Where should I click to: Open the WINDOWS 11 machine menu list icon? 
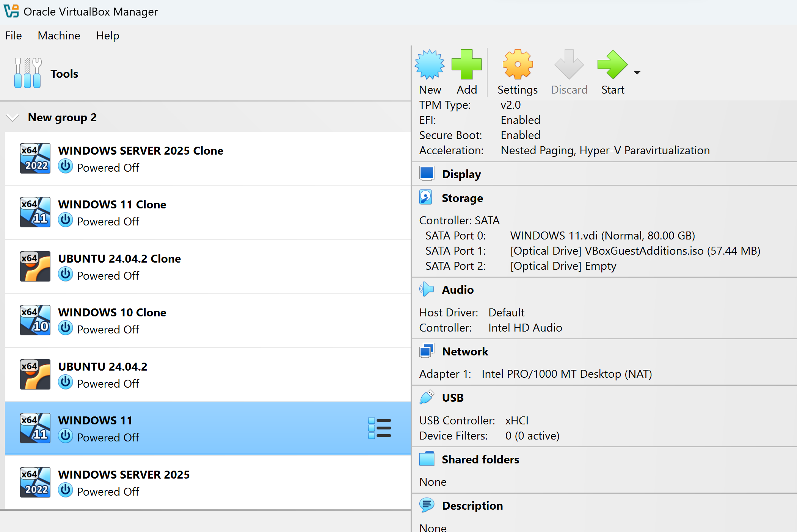coord(380,428)
